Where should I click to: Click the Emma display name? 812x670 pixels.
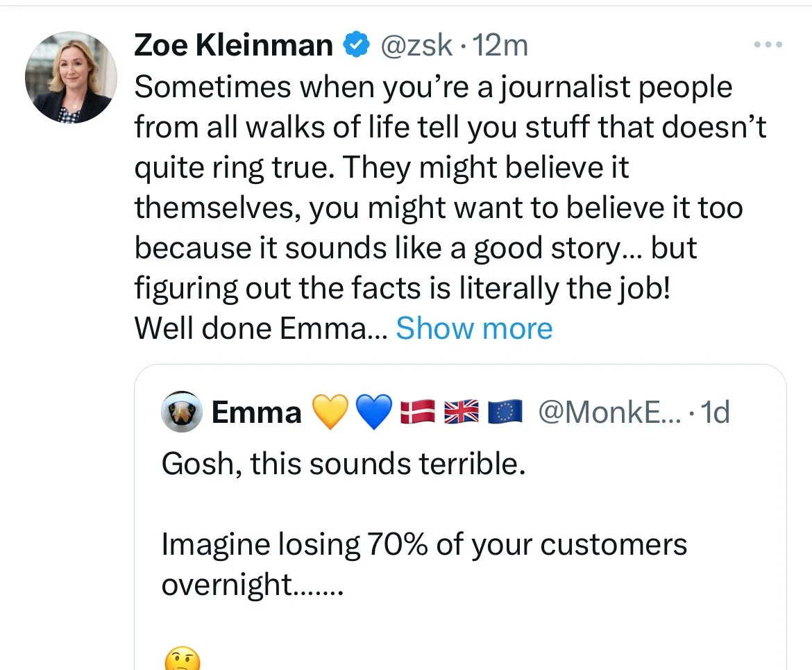pyautogui.click(x=256, y=413)
